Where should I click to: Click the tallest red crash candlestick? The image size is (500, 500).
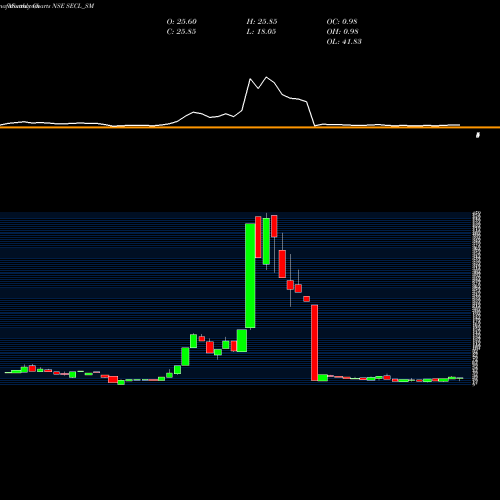point(314,342)
